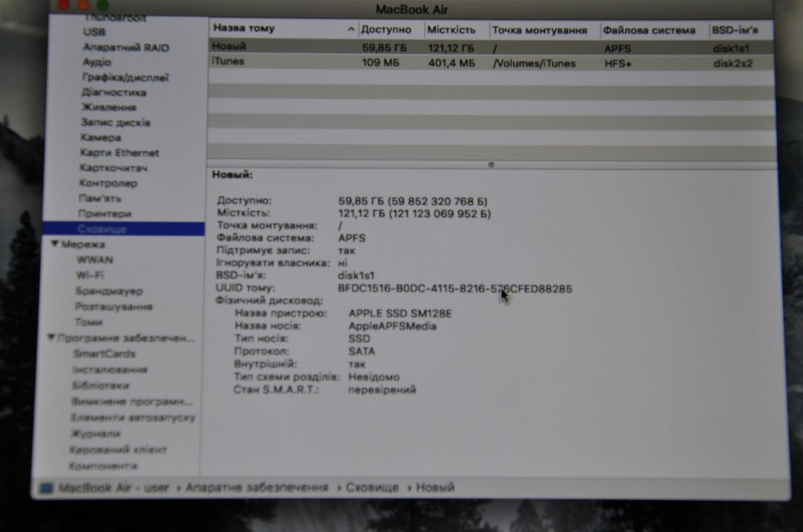This screenshot has height=532, width=803.
Task: Click the AppleAPFSMedia value
Action: 393,326
